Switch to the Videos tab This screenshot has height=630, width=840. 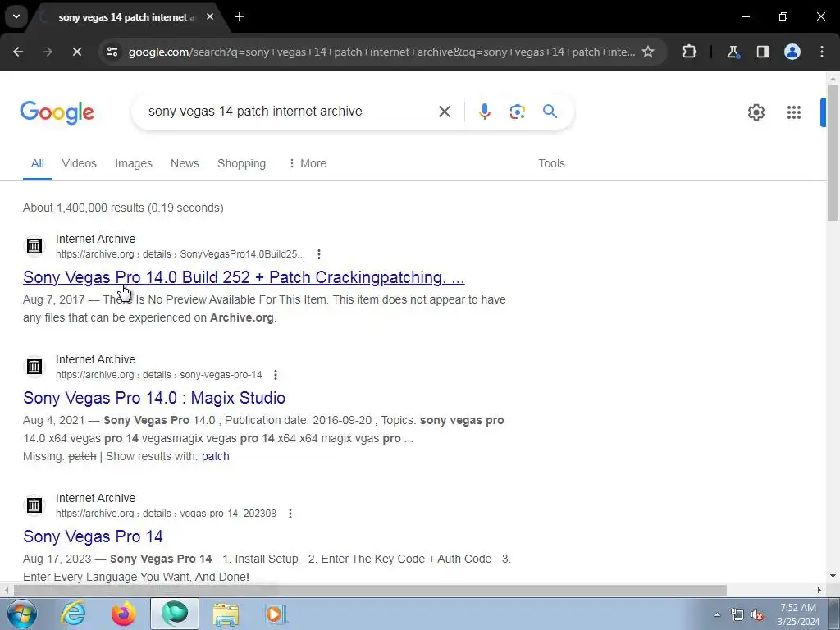pos(80,163)
